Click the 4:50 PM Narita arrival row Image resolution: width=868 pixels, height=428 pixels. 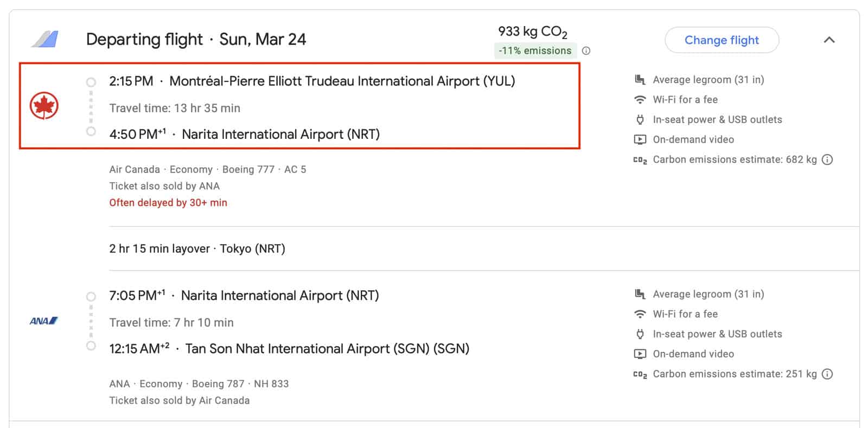244,135
